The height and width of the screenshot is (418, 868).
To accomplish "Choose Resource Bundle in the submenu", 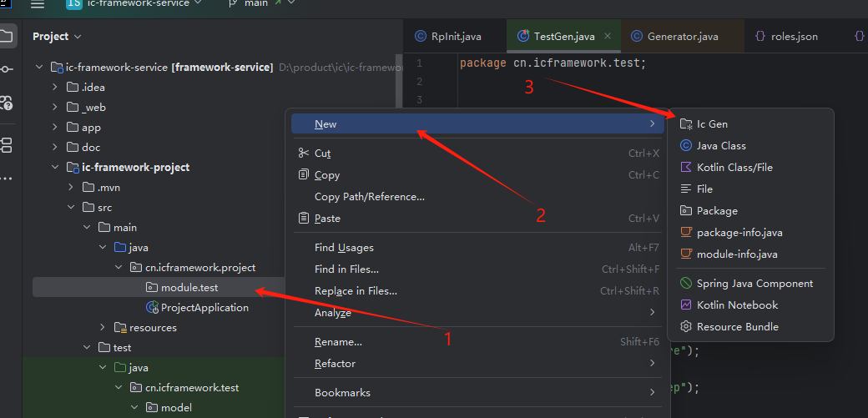I will click(x=737, y=327).
